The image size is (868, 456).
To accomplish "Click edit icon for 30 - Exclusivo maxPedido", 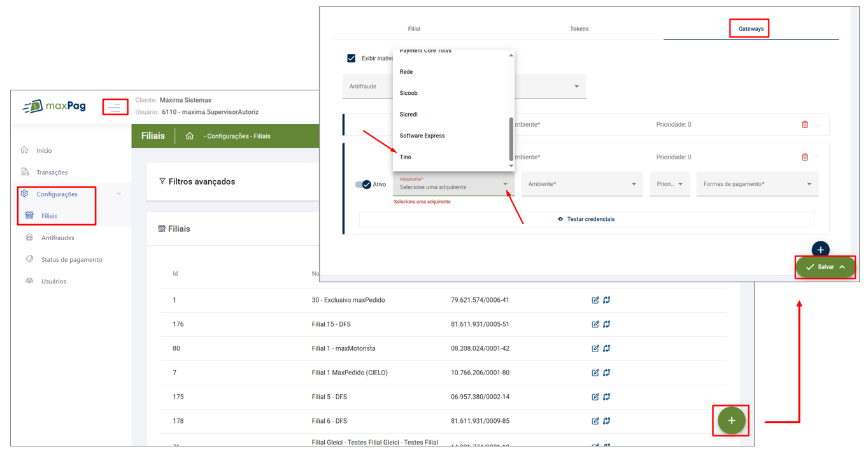I will (595, 300).
